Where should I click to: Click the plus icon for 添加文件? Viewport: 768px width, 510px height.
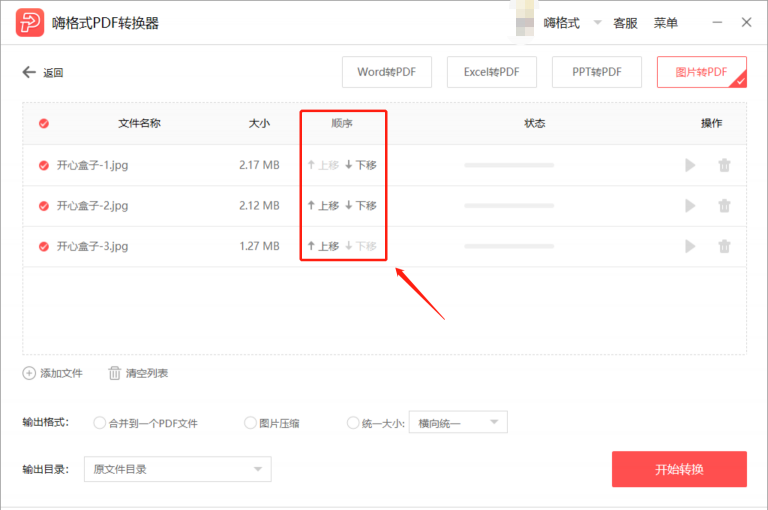[x=29, y=373]
